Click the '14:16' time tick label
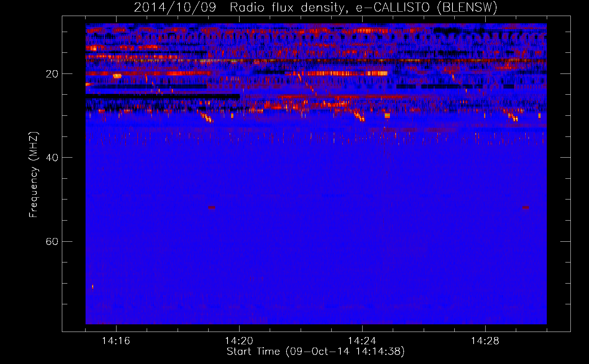The height and width of the screenshot is (364, 589). pyautogui.click(x=116, y=341)
